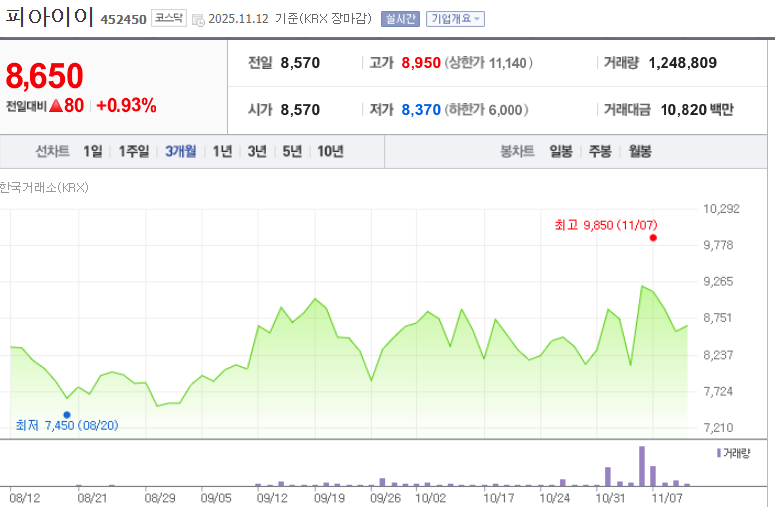Show the 주봉 weekly candle chart
This screenshot has width=775, height=507.
click(x=600, y=151)
